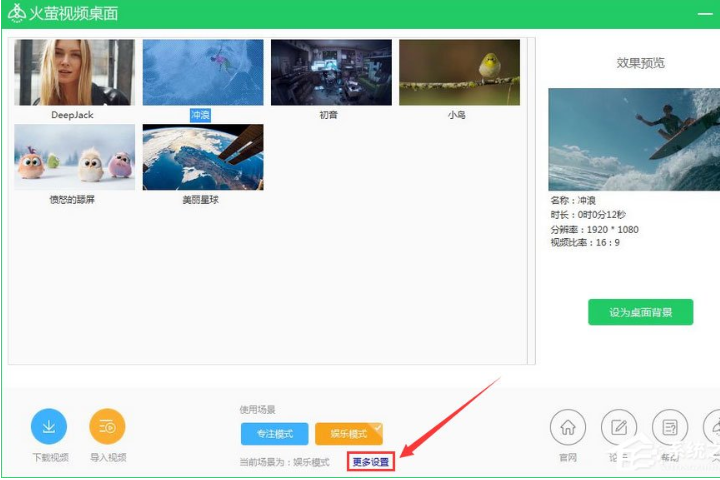Click the DeepJack label
This screenshot has width=720, height=480.
click(x=72, y=115)
